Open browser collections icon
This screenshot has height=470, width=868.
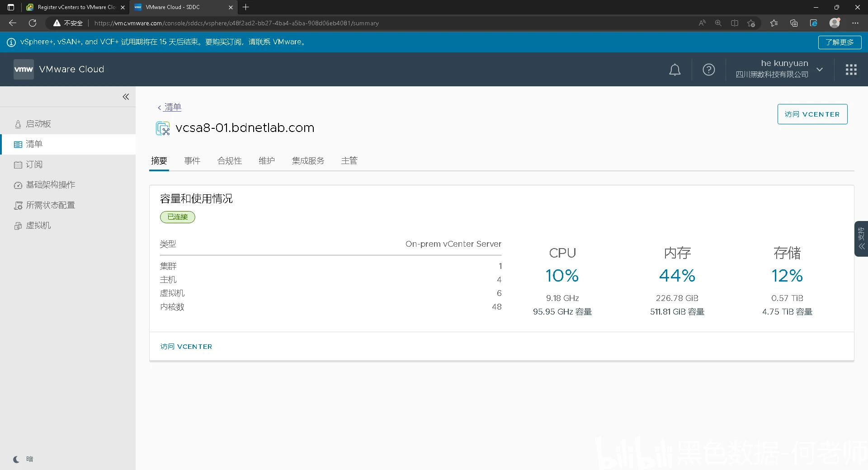click(x=794, y=23)
